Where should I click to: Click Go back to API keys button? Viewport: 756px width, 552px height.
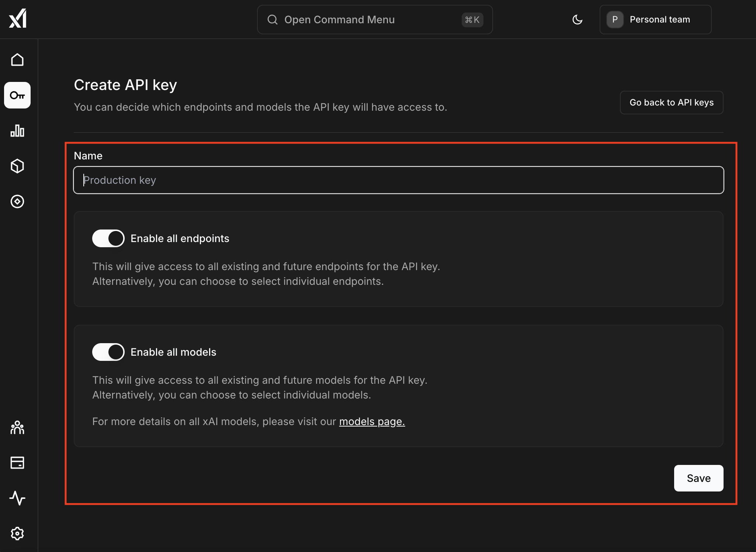click(671, 103)
